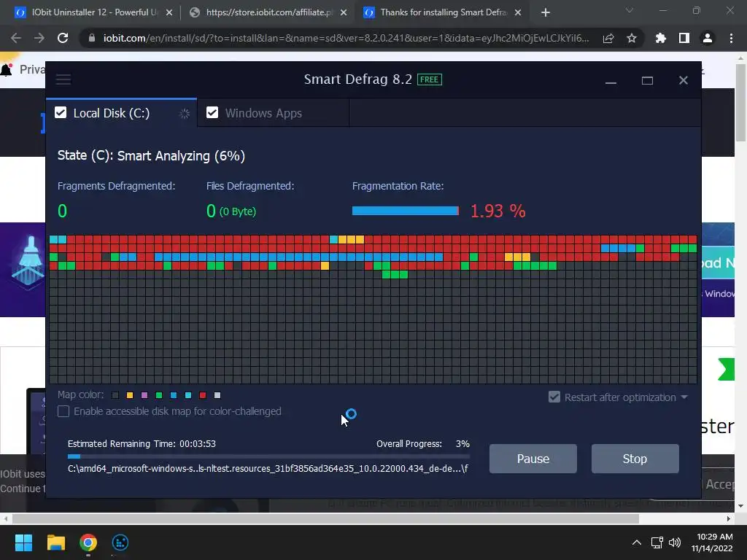Open the taskbar clock and date
The width and height of the screenshot is (747, 560).
[712, 542]
